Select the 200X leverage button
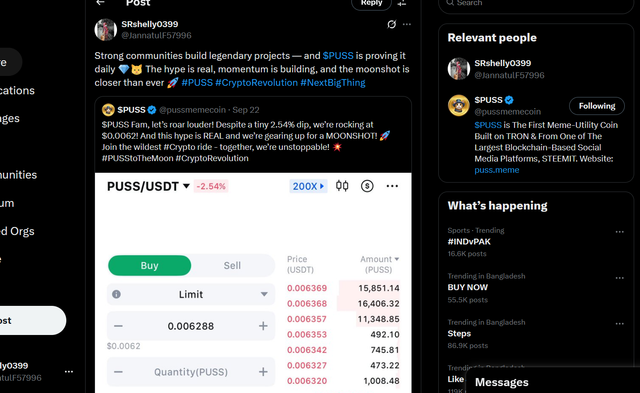The image size is (640, 393). [x=308, y=186]
